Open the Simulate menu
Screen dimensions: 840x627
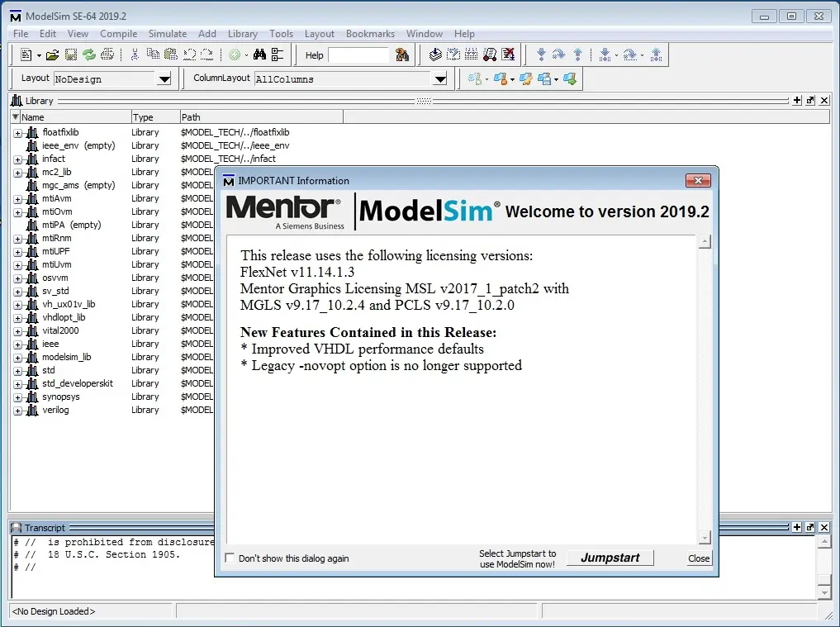coord(168,34)
